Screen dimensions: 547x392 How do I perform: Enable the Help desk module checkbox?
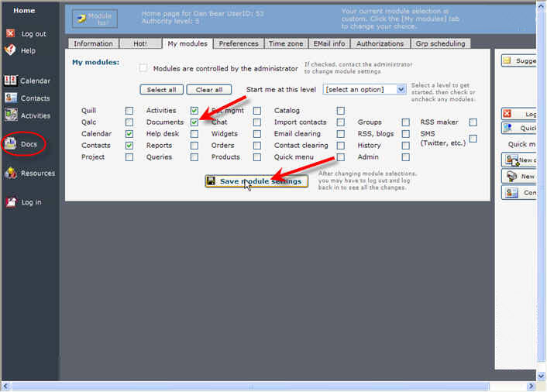point(194,134)
